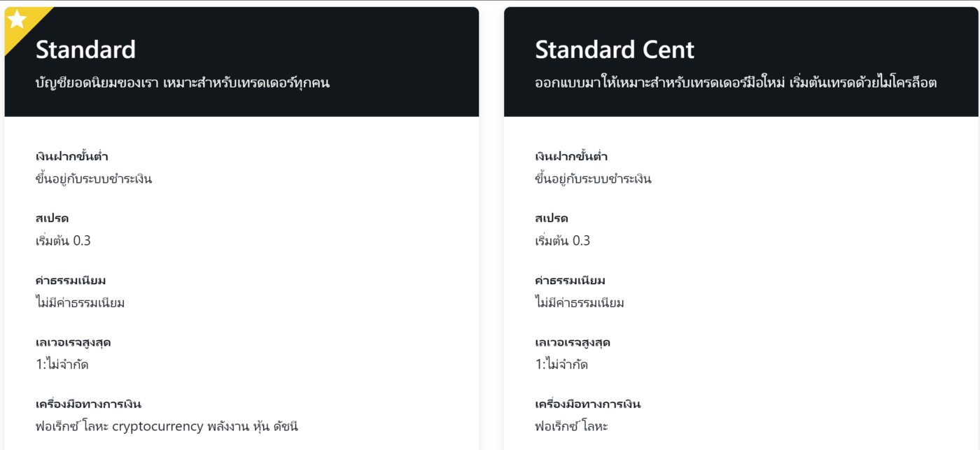Select the Standard Cent account heading
Screen dimensions: 980x450
coord(615,50)
